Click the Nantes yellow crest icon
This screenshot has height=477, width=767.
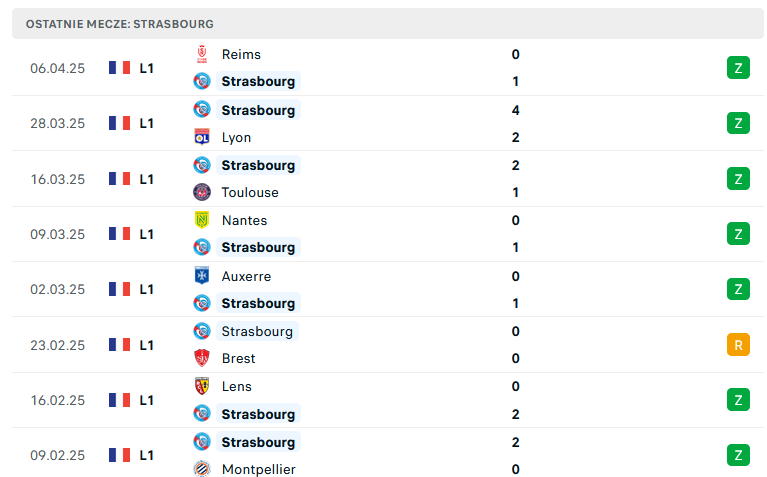202,220
